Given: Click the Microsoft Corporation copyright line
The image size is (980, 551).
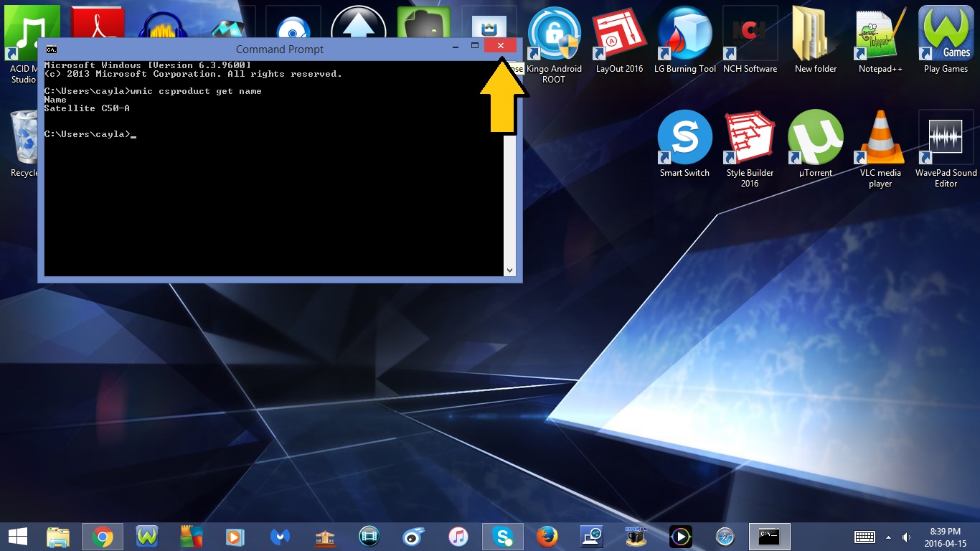Looking at the screenshot, I should 193,74.
